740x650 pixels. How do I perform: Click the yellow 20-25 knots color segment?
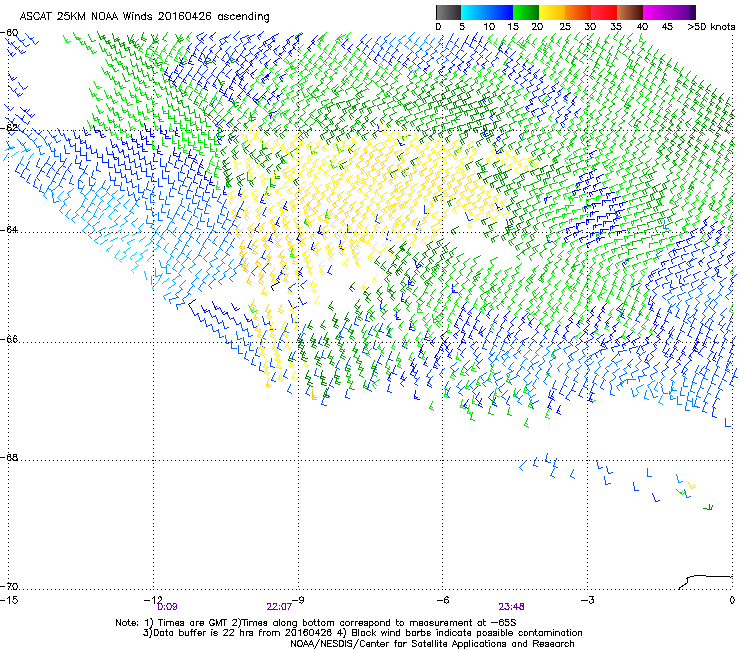[552, 12]
